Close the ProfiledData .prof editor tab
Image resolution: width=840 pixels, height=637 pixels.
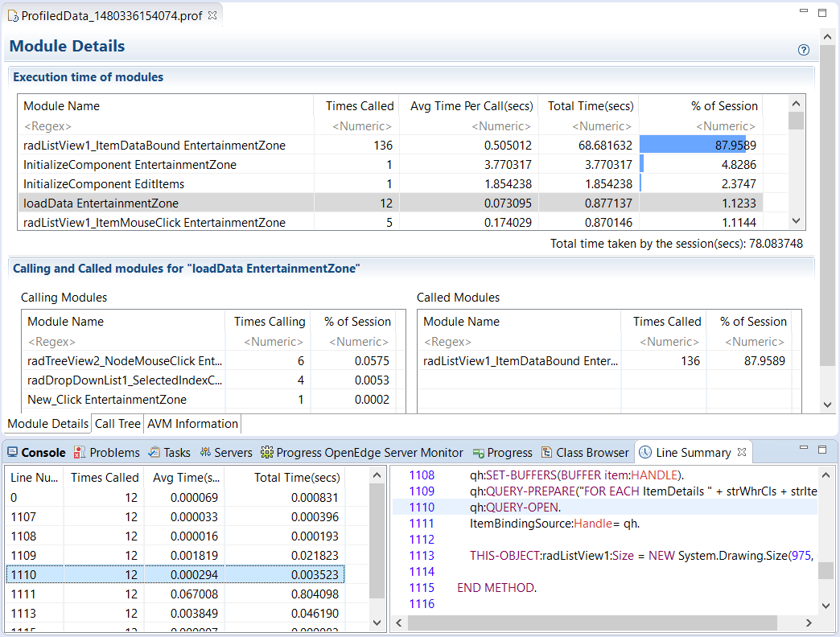tap(212, 15)
